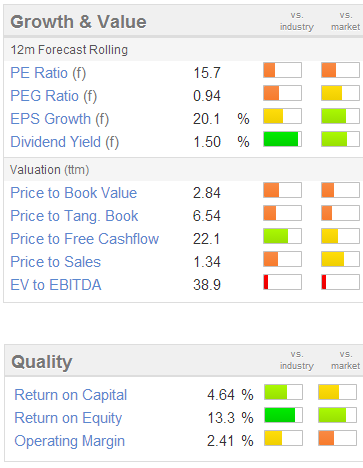Image resolution: width=363 pixels, height=468 pixels.
Task: Click Price to Free Cashflow vs. industry bar
Action: tap(282, 236)
